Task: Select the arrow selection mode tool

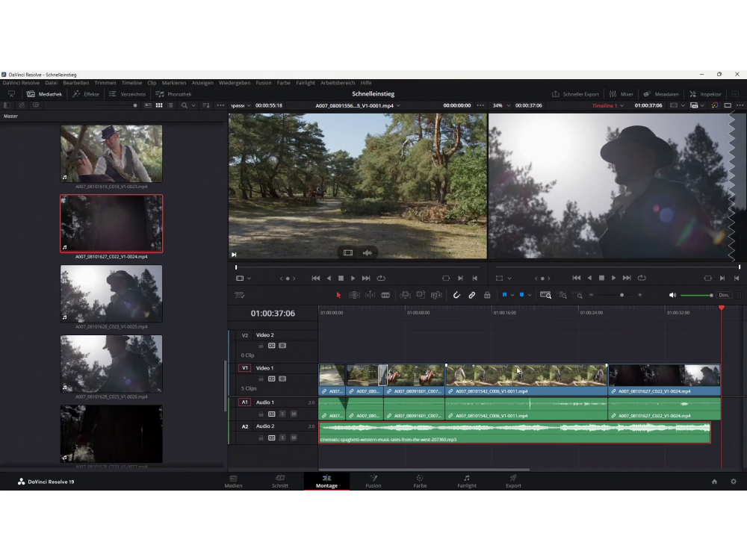Action: 338,295
